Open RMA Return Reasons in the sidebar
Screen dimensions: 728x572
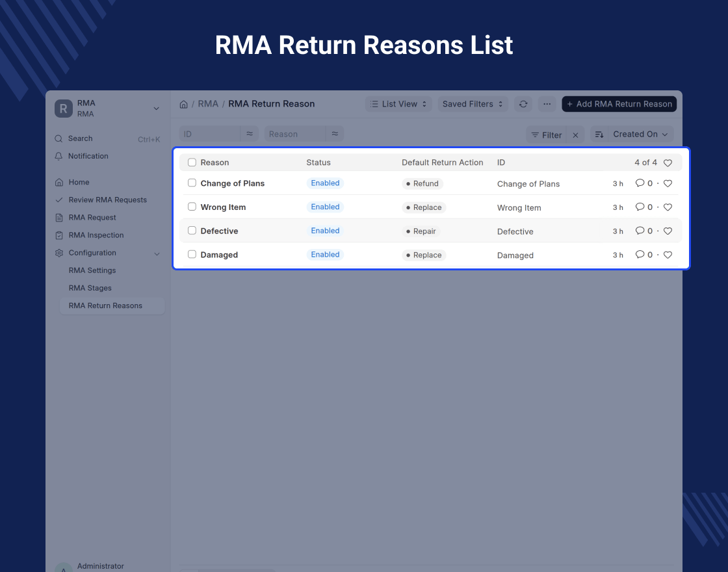pyautogui.click(x=112, y=305)
